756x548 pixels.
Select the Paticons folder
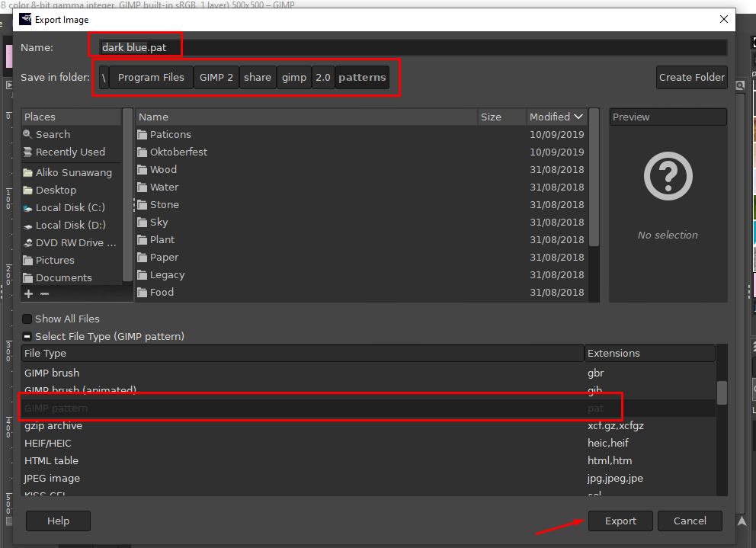click(361, 135)
